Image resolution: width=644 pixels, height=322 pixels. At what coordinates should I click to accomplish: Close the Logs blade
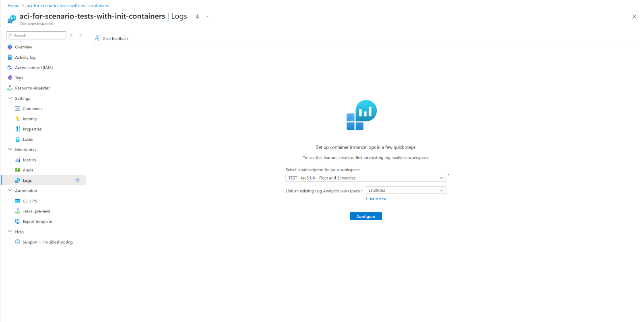tap(634, 17)
